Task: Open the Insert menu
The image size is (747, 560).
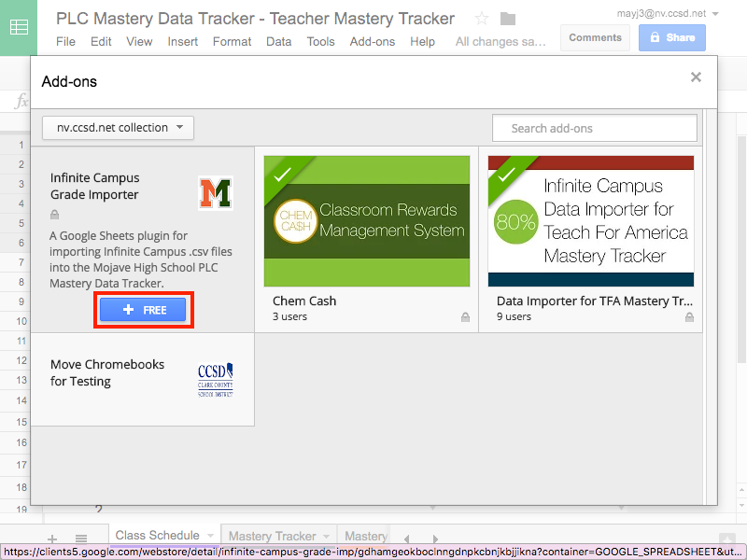Action: pos(182,42)
